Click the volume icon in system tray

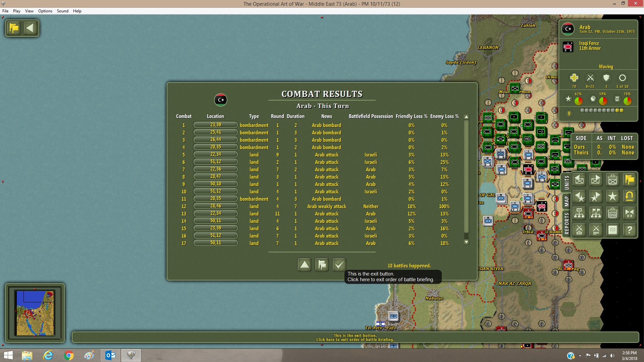pyautogui.click(x=612, y=356)
